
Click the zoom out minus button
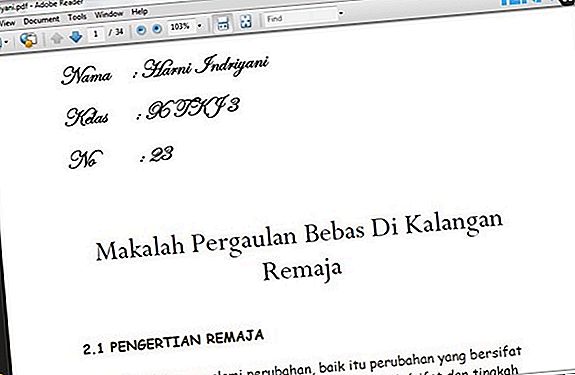click(141, 30)
